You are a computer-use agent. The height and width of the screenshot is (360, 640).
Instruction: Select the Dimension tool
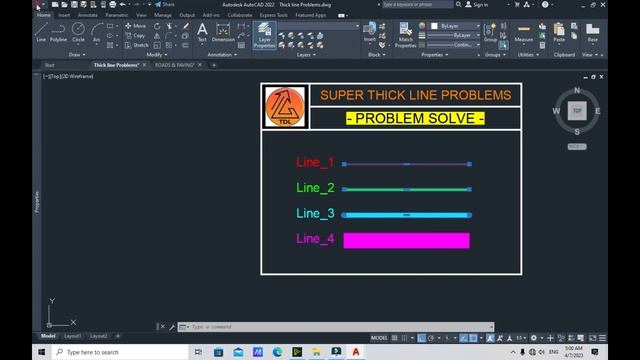tap(223, 32)
